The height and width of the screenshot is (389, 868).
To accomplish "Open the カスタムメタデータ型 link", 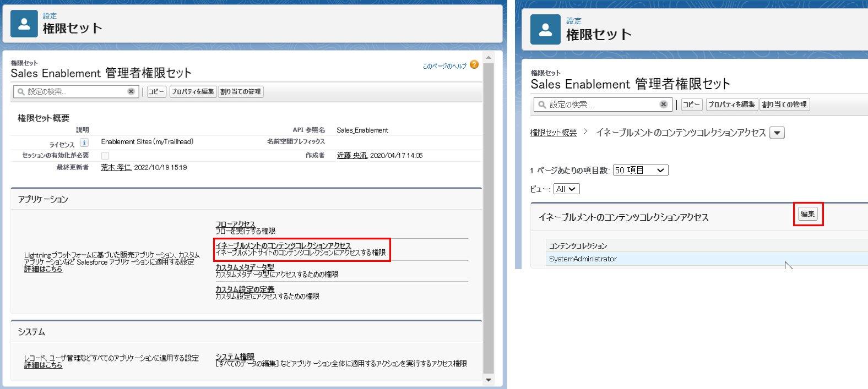I will click(245, 267).
